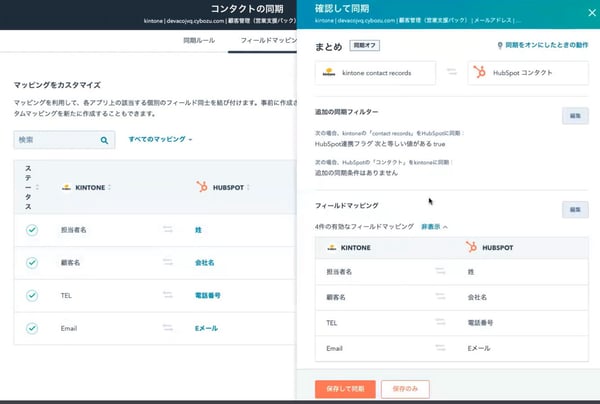Collapse mappings with 非表示 toggle
Screen dimensions: 600x404
pyautogui.click(x=434, y=227)
